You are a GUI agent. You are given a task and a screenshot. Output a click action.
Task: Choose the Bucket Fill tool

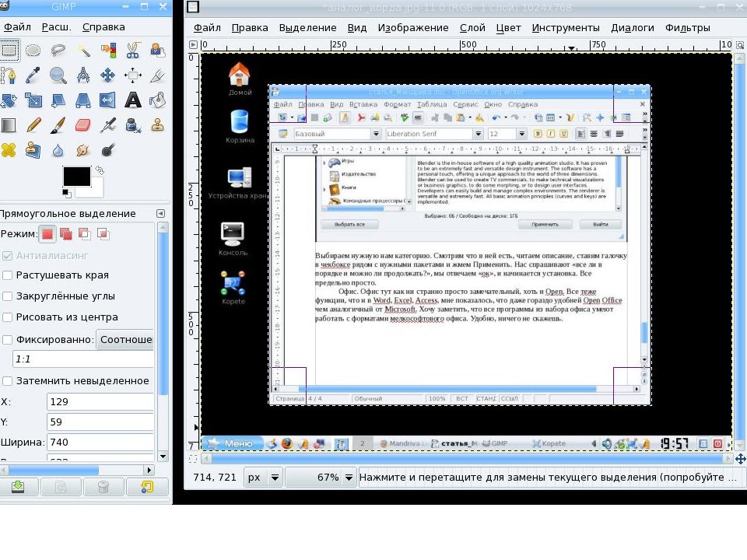click(x=158, y=100)
